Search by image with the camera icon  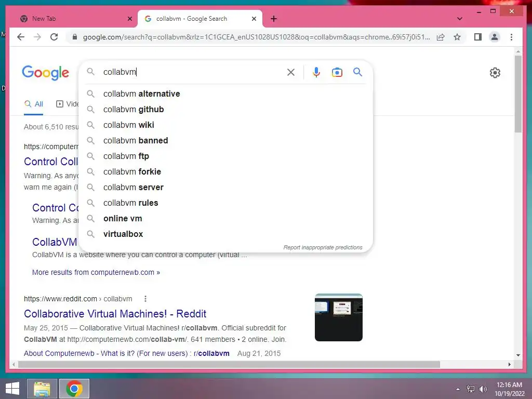coord(337,72)
